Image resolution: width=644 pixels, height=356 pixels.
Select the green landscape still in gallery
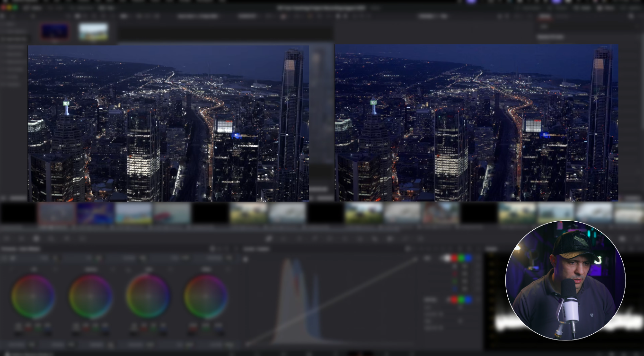coord(93,32)
